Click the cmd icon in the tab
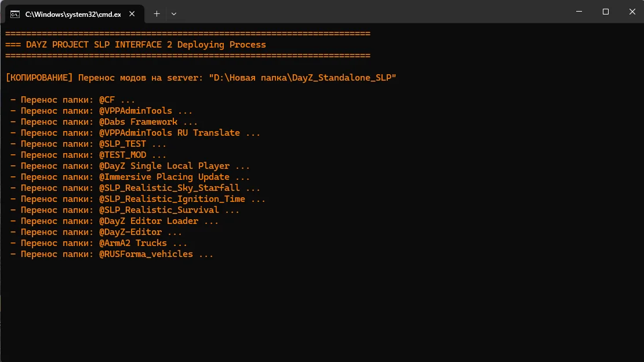The width and height of the screenshot is (644, 362). click(15, 15)
